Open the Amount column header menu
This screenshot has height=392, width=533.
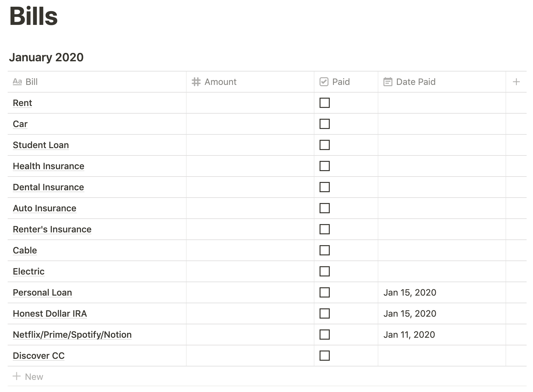pos(220,82)
